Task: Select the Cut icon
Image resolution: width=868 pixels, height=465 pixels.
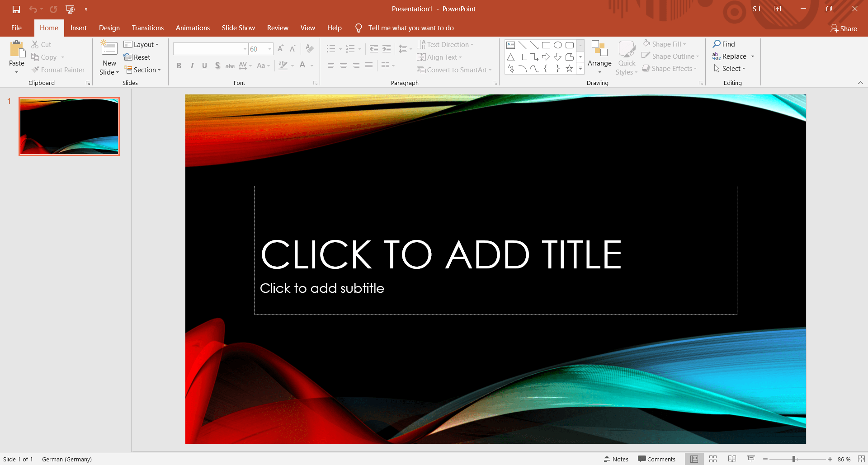Action: [x=41, y=44]
